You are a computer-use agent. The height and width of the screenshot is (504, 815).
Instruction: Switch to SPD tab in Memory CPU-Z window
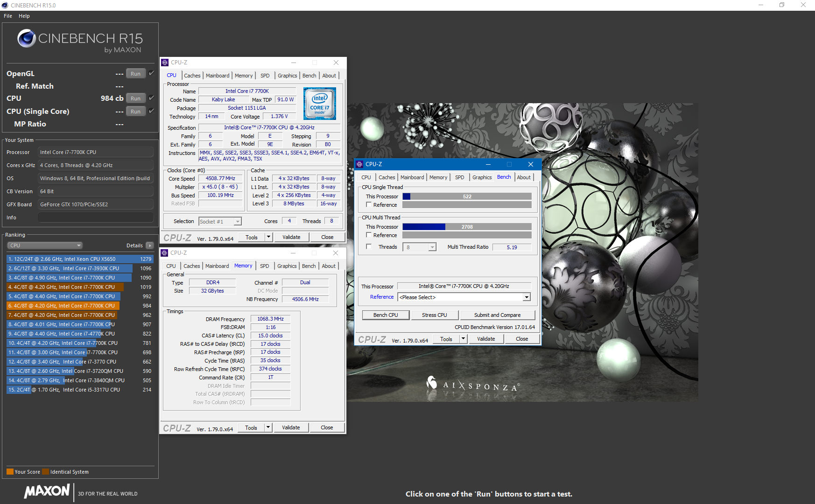[265, 266]
